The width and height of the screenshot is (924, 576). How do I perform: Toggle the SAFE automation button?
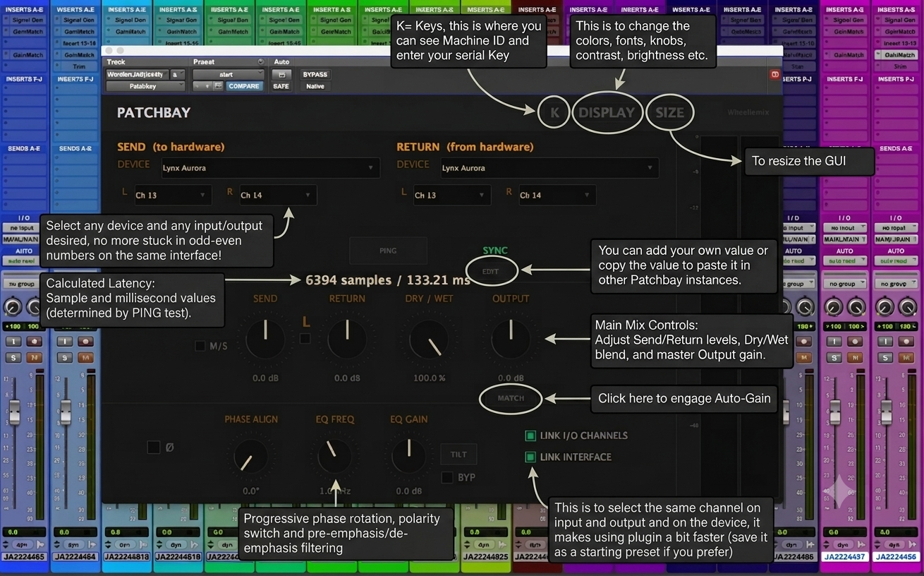[x=281, y=86]
